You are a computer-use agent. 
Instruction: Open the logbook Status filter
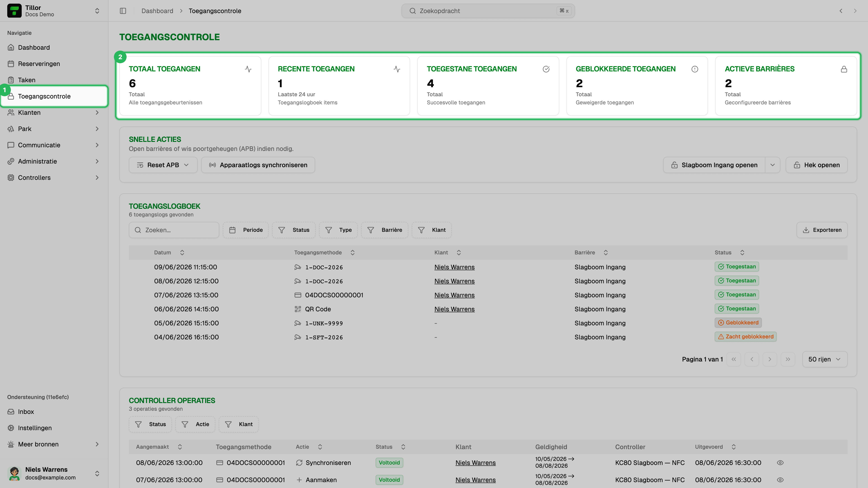(294, 230)
